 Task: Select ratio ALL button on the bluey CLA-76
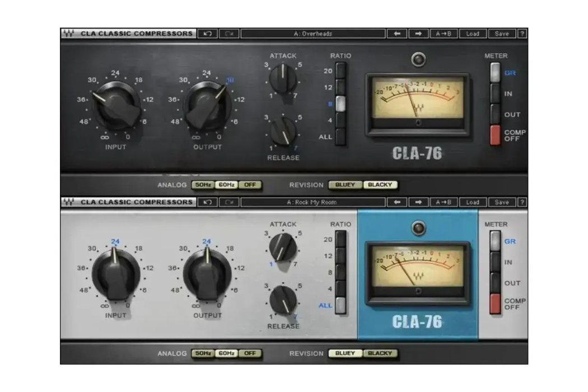coord(340,305)
